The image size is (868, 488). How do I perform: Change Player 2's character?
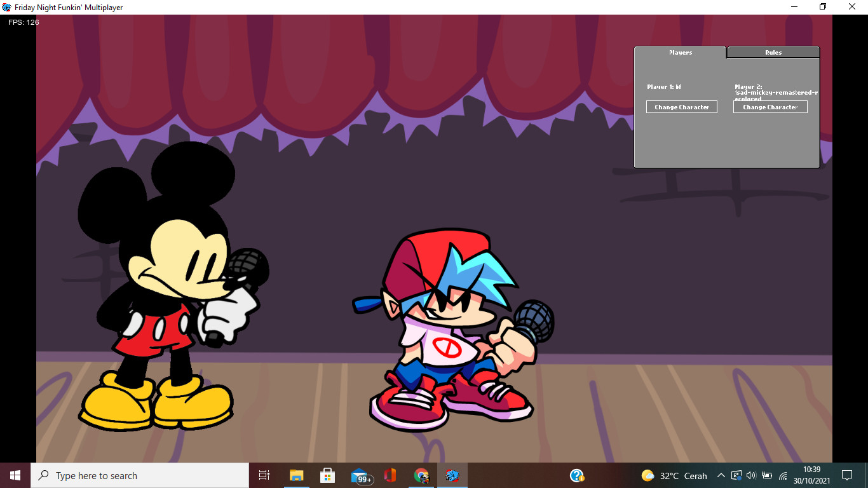tap(770, 107)
